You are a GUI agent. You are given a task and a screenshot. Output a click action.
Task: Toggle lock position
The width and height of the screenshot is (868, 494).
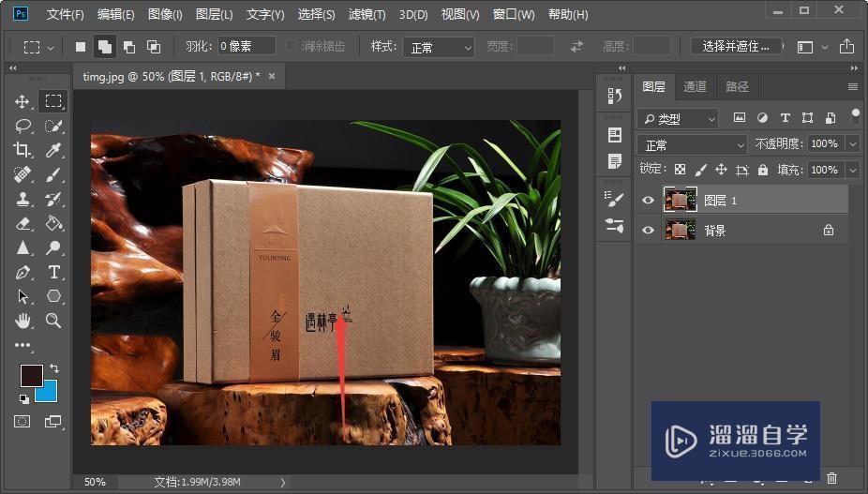click(721, 170)
